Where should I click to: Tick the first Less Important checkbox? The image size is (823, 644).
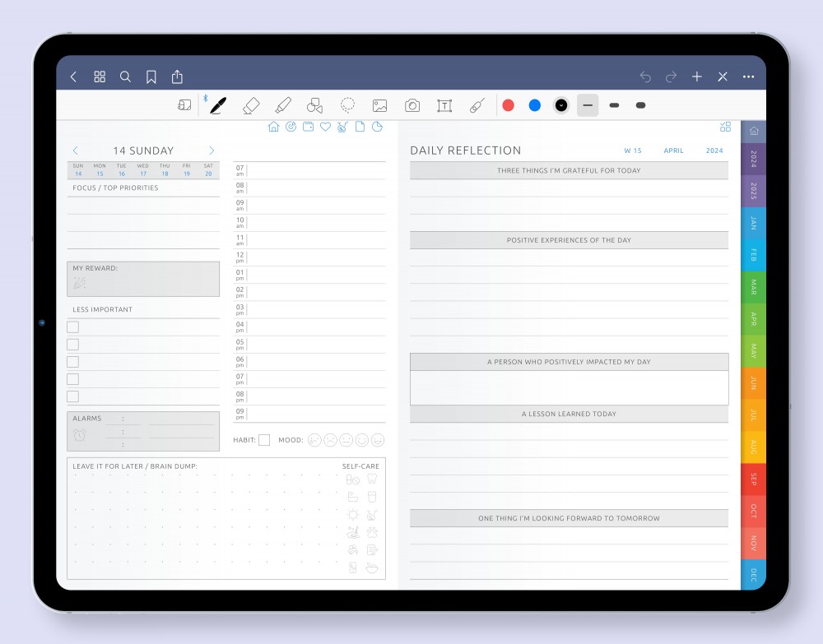click(x=73, y=327)
